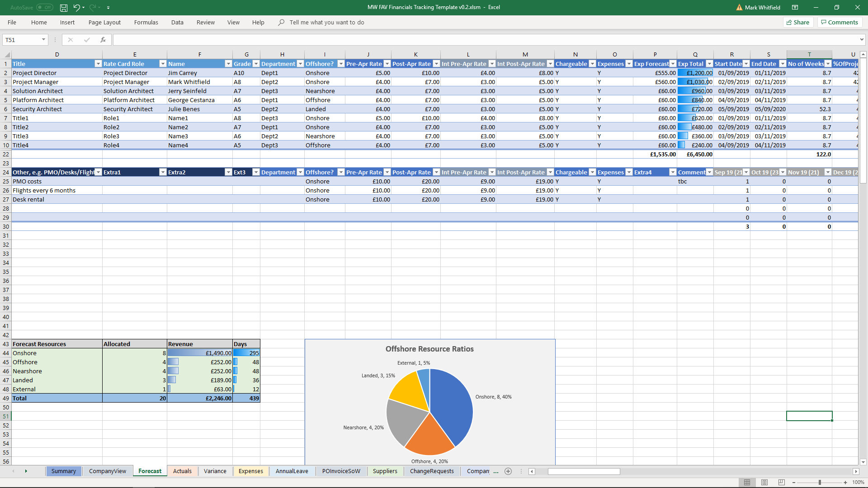The height and width of the screenshot is (488, 868).
Task: Open the Comments button
Action: pos(840,22)
